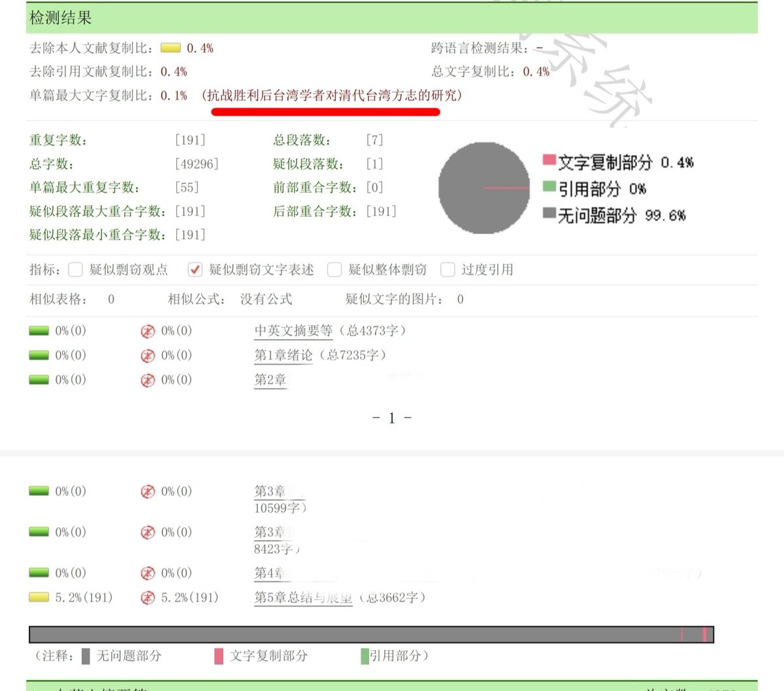Screen dimensions: 784x691
Task: Click the pink 文字复制部分 swatch in the bottom note
Action: click(x=219, y=656)
